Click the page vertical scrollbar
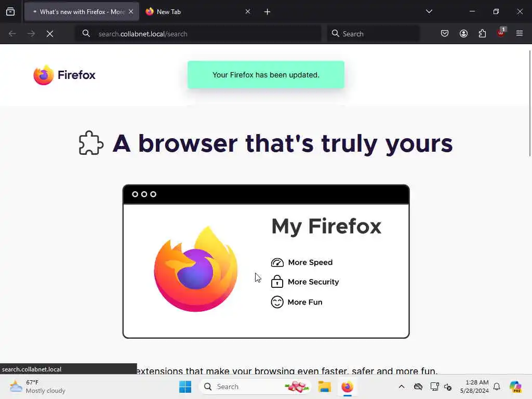This screenshot has width=532, height=399. coord(530,103)
